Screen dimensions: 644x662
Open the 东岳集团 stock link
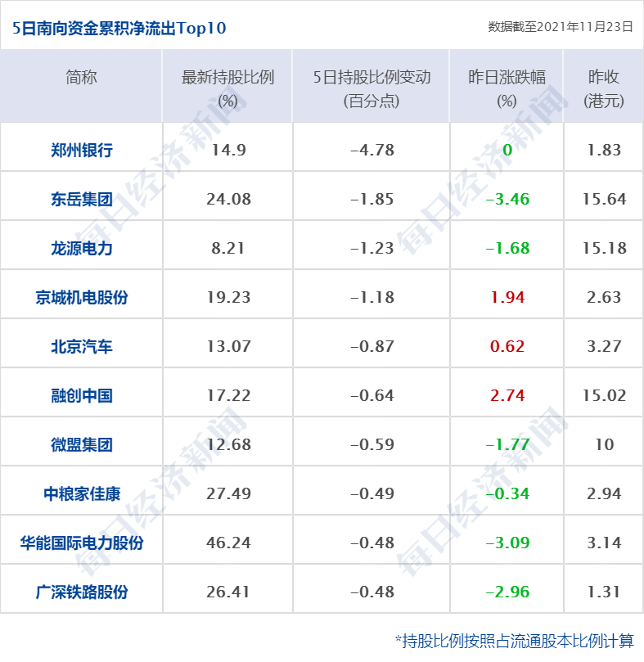(81, 199)
